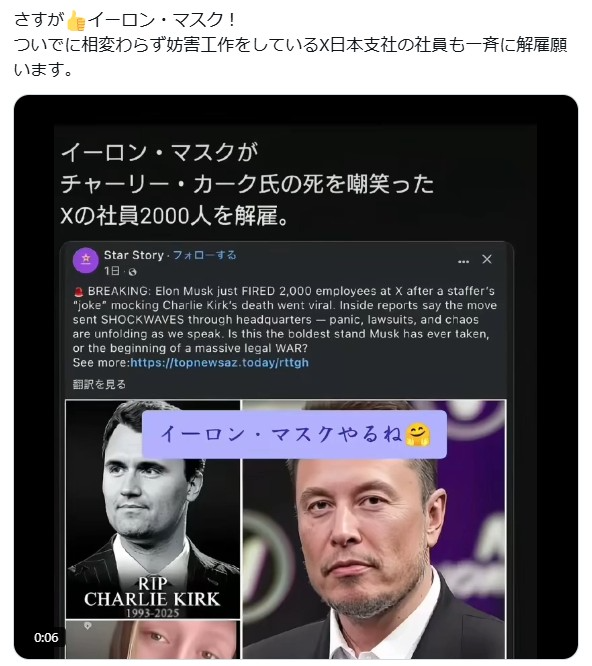Open the topnewsaz.today/rttgh link
This screenshot has height=666, width=592.
pos(219,363)
